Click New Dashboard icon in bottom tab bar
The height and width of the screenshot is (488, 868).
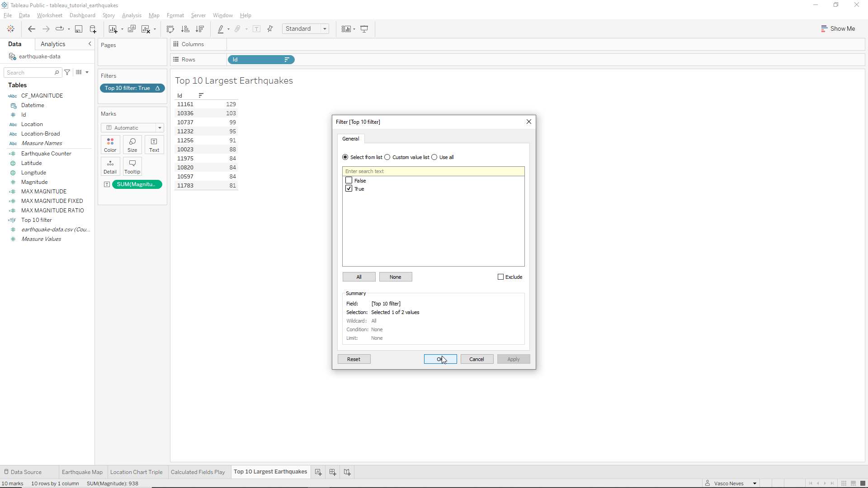coord(333,472)
